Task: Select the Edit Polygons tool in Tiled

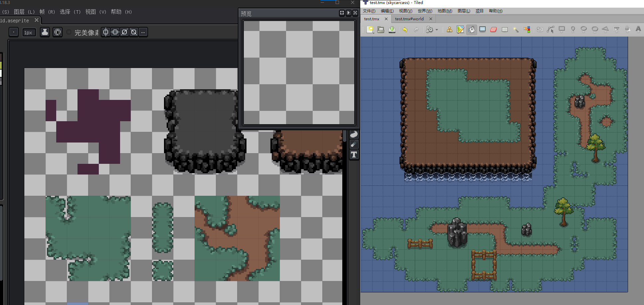Action: click(551, 30)
